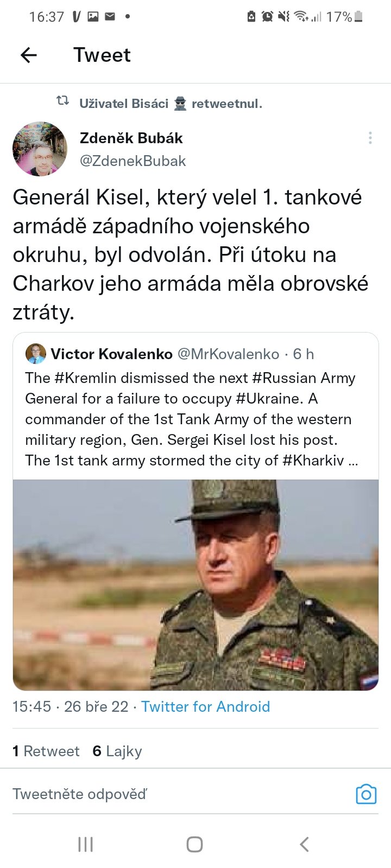Open Uživatel Bisáci retweeter profile
Image resolution: width=391 pixels, height=868 pixels.
coord(124,104)
